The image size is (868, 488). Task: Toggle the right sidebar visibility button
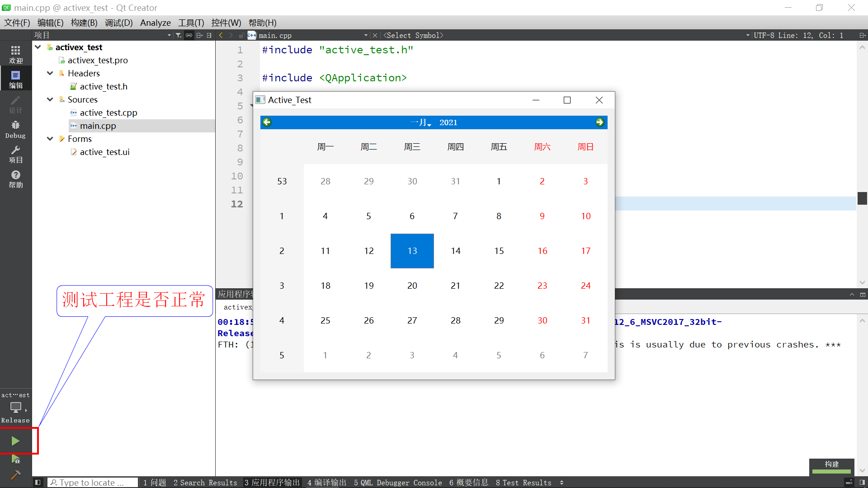[862, 483]
